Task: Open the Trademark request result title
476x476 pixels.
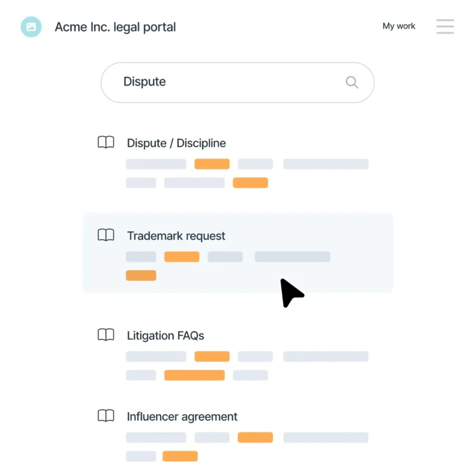Action: coord(176,236)
